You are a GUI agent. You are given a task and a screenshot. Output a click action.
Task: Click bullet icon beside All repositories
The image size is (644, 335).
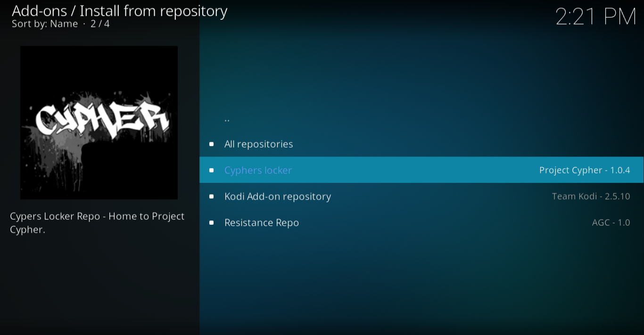click(x=211, y=144)
